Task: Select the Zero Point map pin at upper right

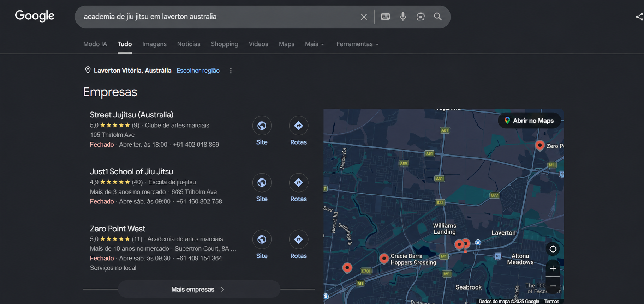Action: tap(539, 145)
